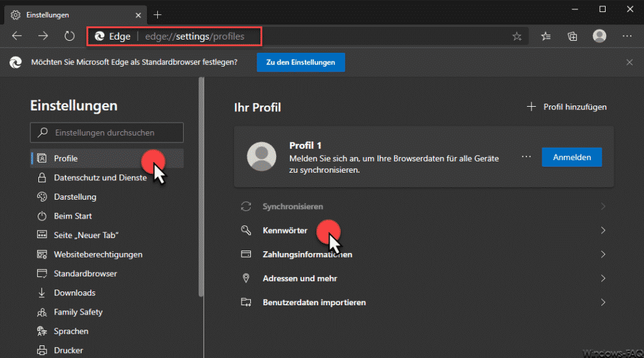
Task: Click the Drucker printer icon
Action: tap(42, 350)
